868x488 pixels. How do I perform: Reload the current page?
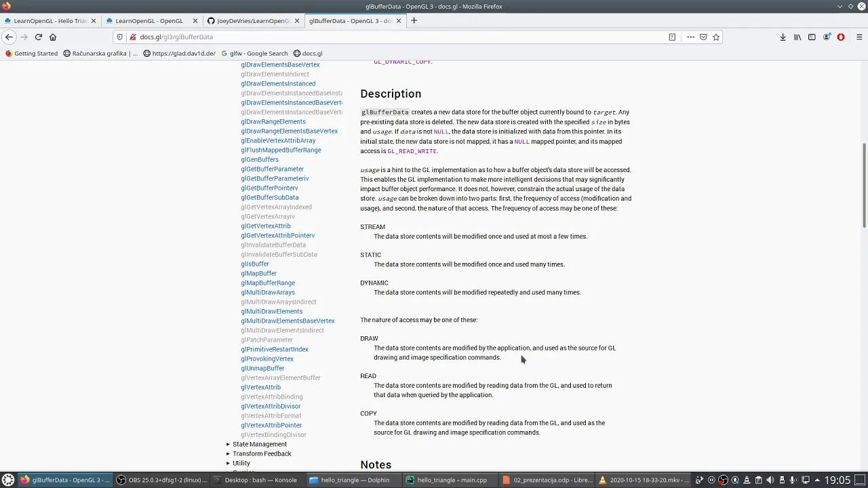pos(38,37)
